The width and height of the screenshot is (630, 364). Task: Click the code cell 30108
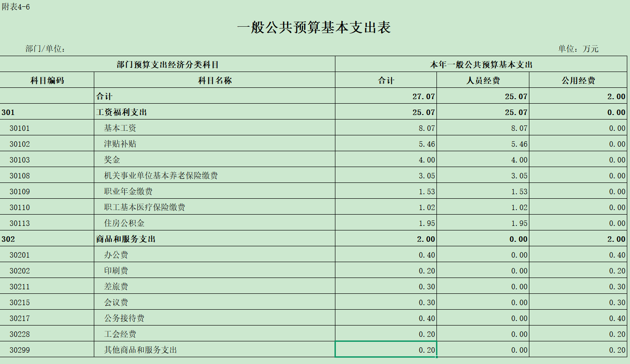(47, 175)
